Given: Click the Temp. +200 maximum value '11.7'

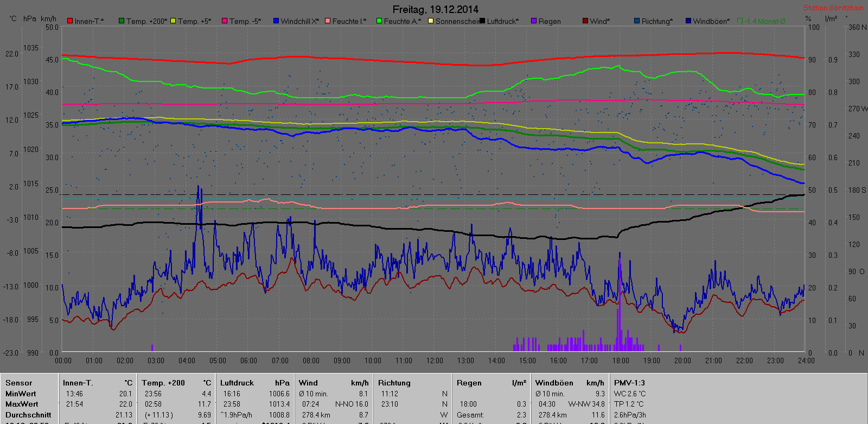Looking at the screenshot, I should click(205, 404).
